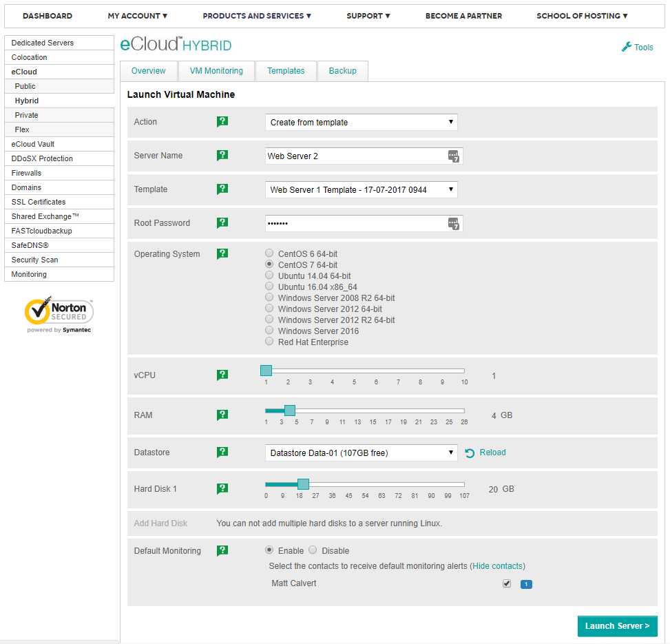Open the Action dropdown
Image resolution: width=670 pixels, height=644 pixels.
(361, 122)
